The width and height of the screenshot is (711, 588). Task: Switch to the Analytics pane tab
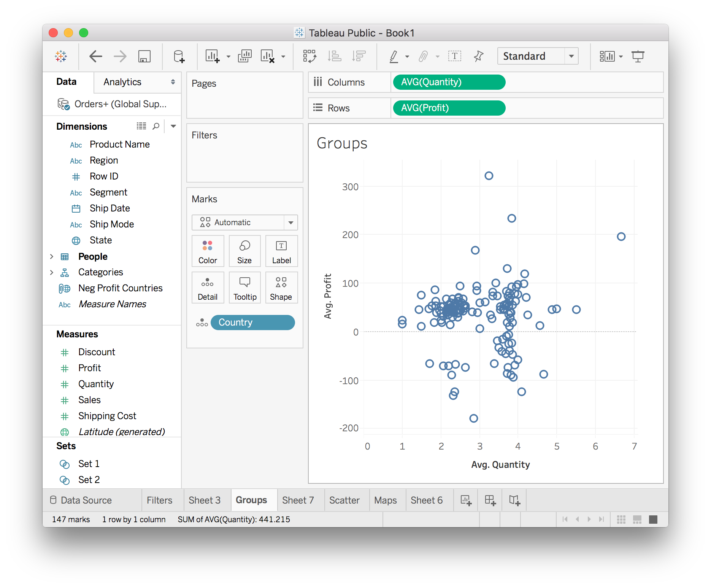(122, 82)
